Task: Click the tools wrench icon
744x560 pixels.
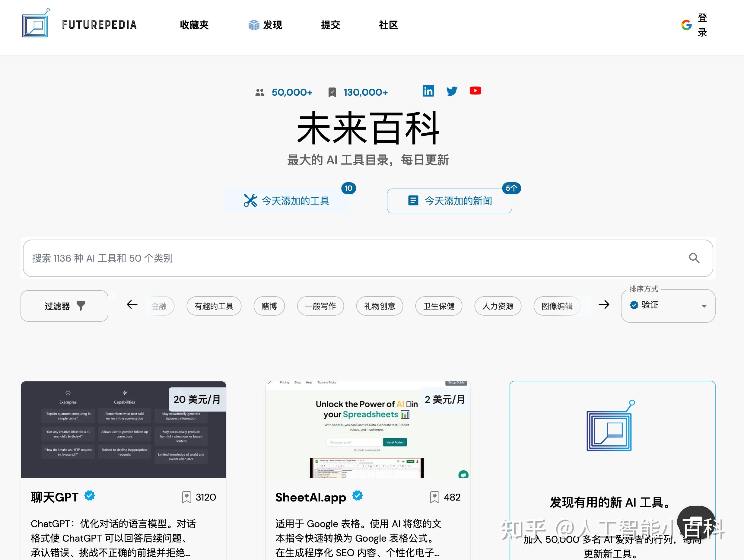Action: pos(250,200)
